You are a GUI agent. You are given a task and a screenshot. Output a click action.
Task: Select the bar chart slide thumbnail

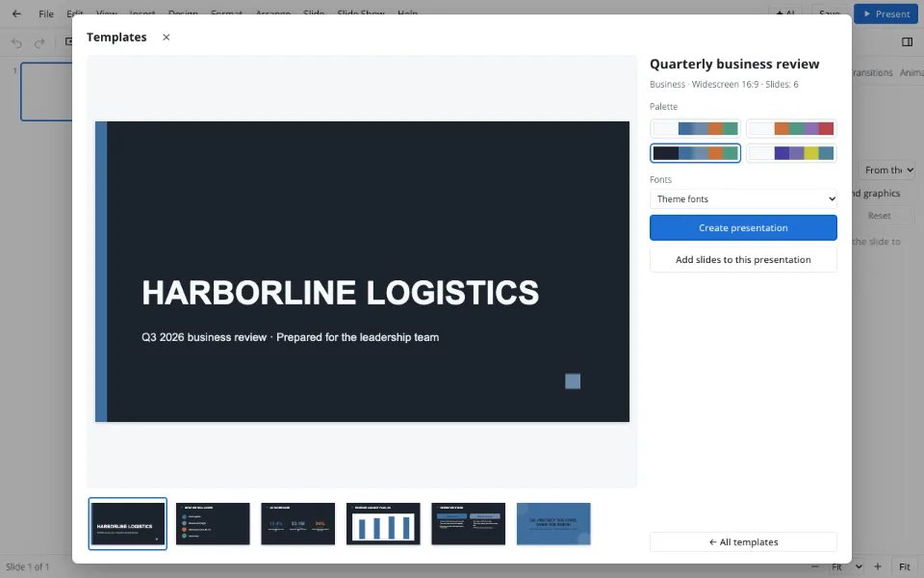(x=383, y=524)
